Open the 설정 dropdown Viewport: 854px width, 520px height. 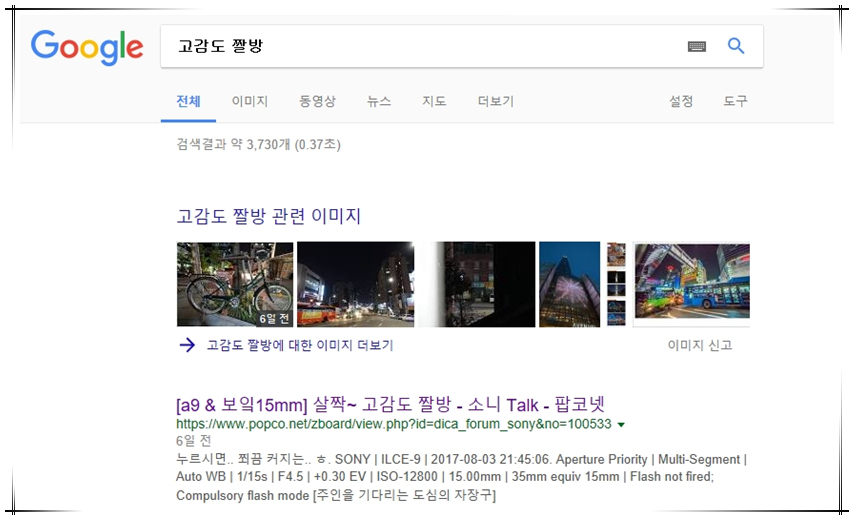[681, 101]
